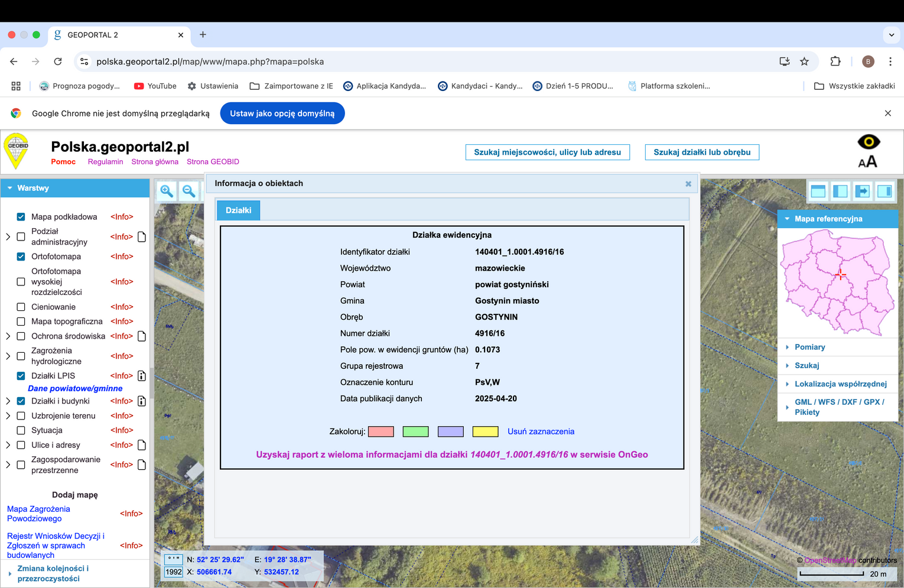The image size is (904, 588).
Task: Open the info document icon for Działki i budynki
Action: click(x=142, y=401)
